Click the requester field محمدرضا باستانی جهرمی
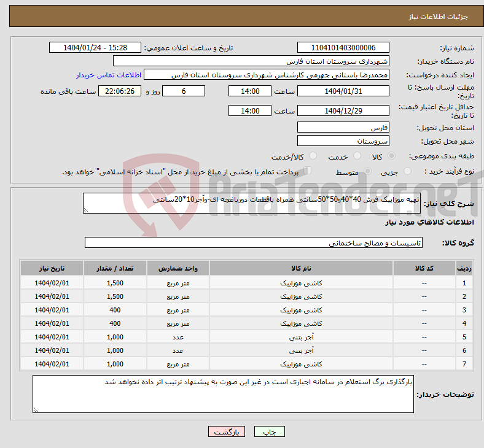Screen dimensions: 484x448 267,75
